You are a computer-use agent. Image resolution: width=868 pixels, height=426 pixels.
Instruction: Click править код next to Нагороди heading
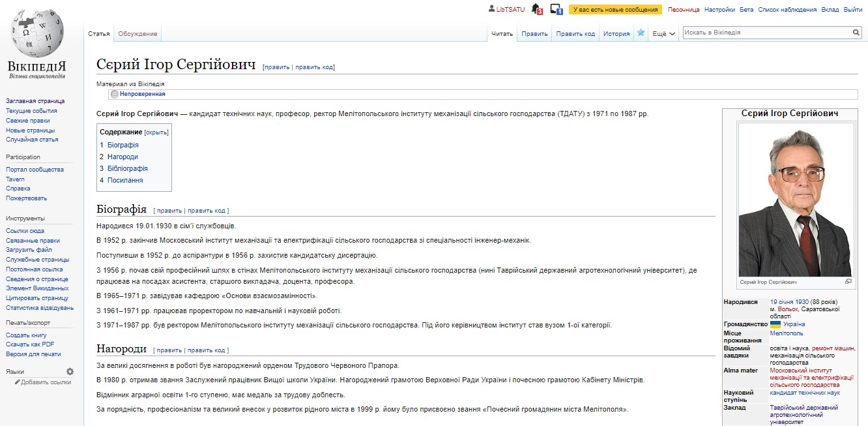206,350
